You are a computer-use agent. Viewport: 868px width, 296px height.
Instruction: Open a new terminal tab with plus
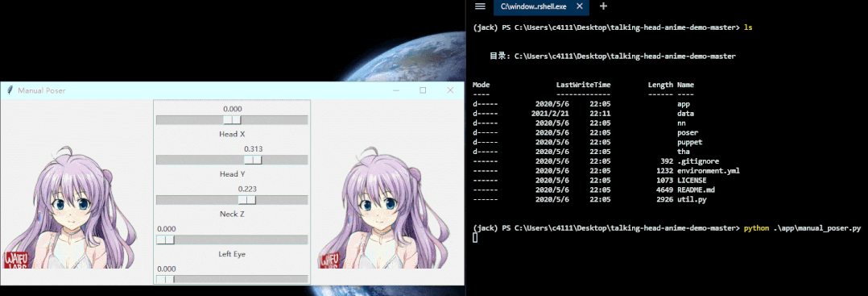tap(603, 6)
